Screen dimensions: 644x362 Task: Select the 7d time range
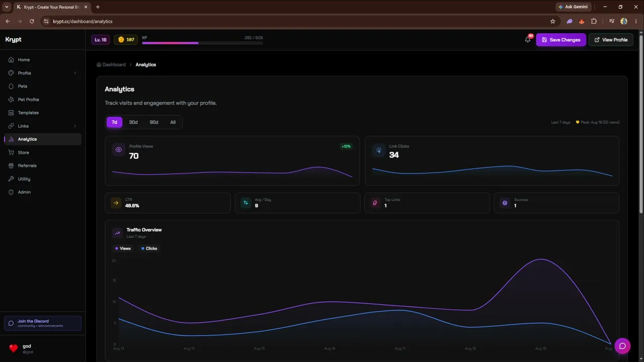coord(114,122)
